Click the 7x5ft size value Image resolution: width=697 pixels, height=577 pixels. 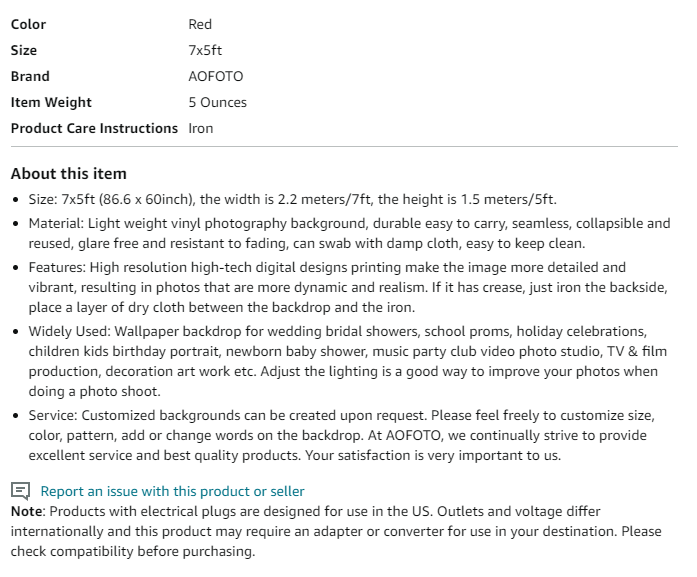coord(205,50)
